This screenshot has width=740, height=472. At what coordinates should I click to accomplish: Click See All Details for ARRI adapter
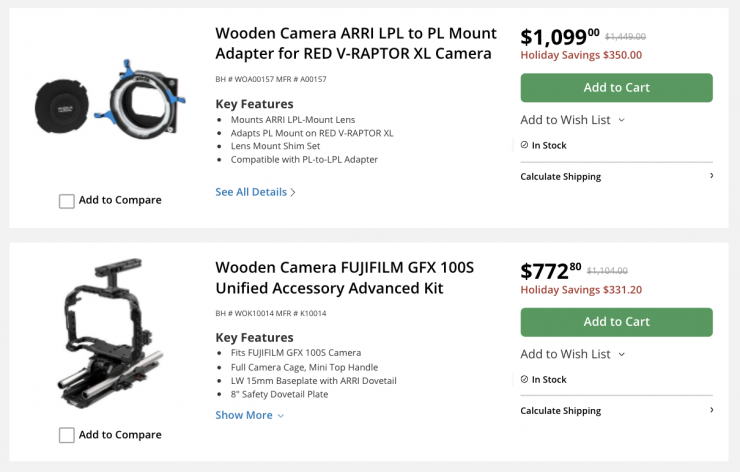tap(255, 192)
